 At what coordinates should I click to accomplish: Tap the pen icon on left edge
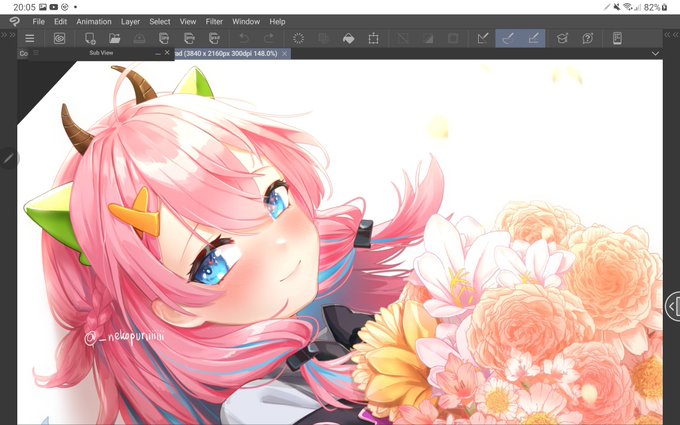click(x=8, y=158)
